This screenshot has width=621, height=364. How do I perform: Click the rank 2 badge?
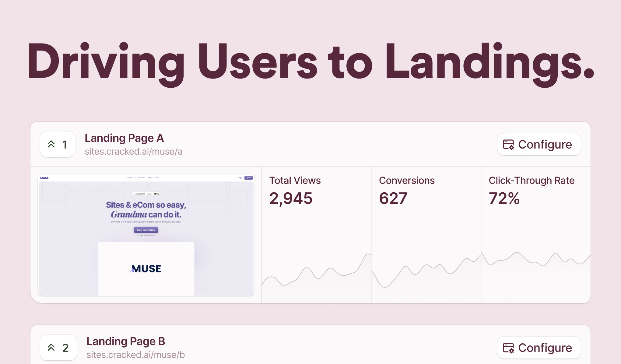click(58, 348)
